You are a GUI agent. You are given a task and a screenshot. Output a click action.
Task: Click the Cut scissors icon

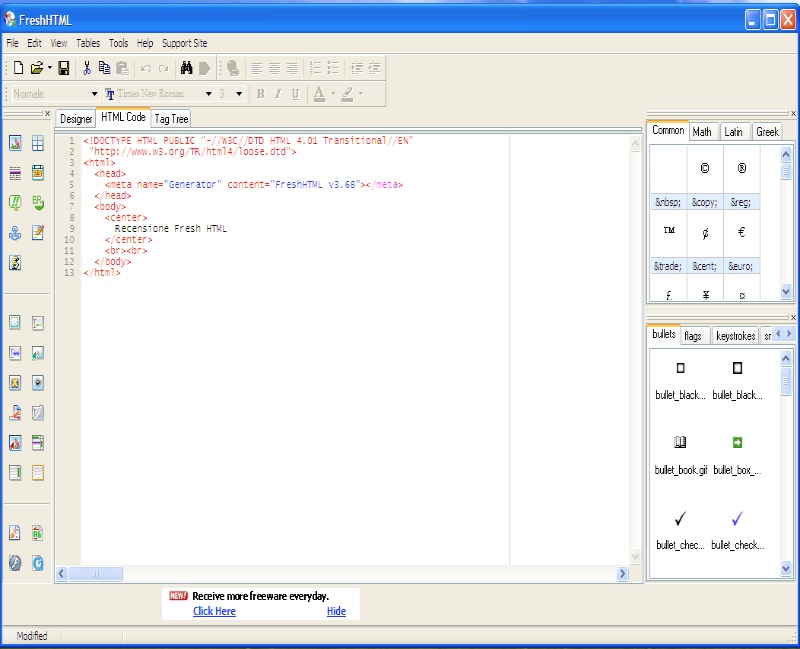click(x=87, y=68)
